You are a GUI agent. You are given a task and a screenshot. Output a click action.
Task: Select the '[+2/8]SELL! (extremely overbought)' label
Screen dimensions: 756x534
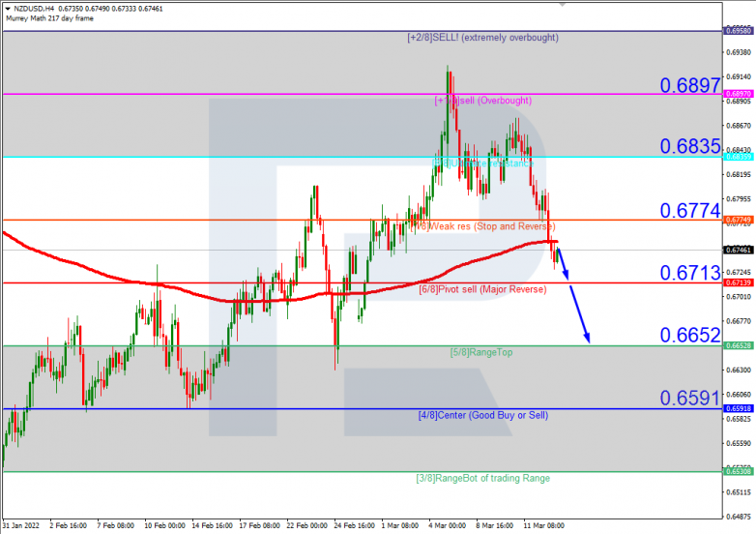coord(482,38)
